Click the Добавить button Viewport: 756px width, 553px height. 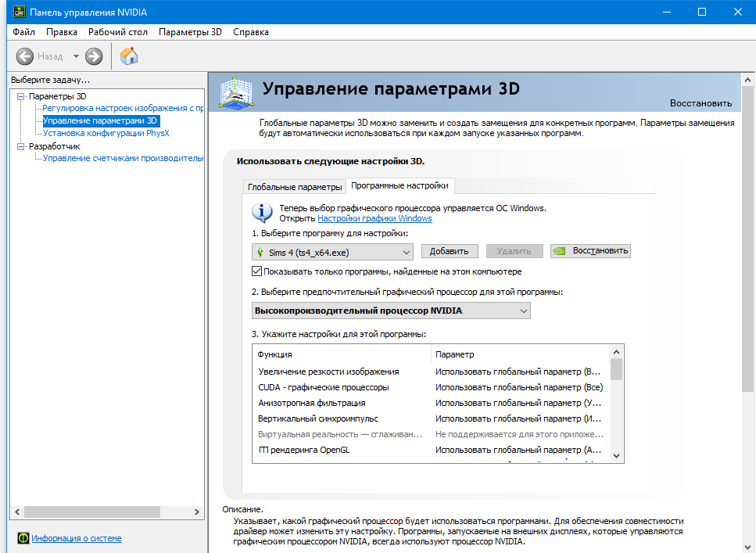pos(450,251)
